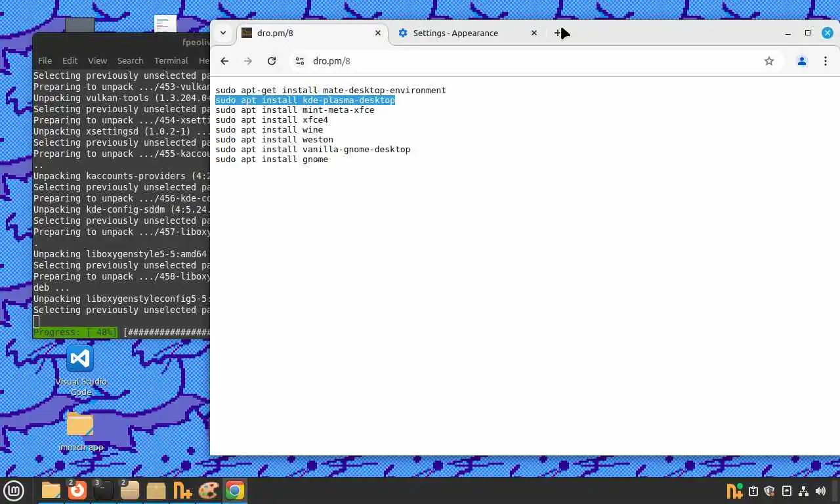This screenshot has width=840, height=504.
Task: Switch to the dro.pm/8 tab
Action: click(x=312, y=33)
